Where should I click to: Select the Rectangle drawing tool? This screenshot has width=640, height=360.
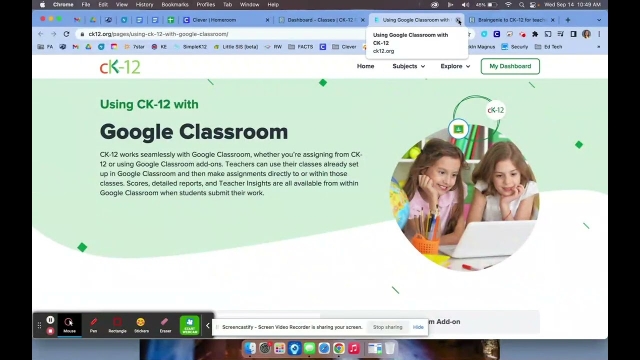(118, 325)
